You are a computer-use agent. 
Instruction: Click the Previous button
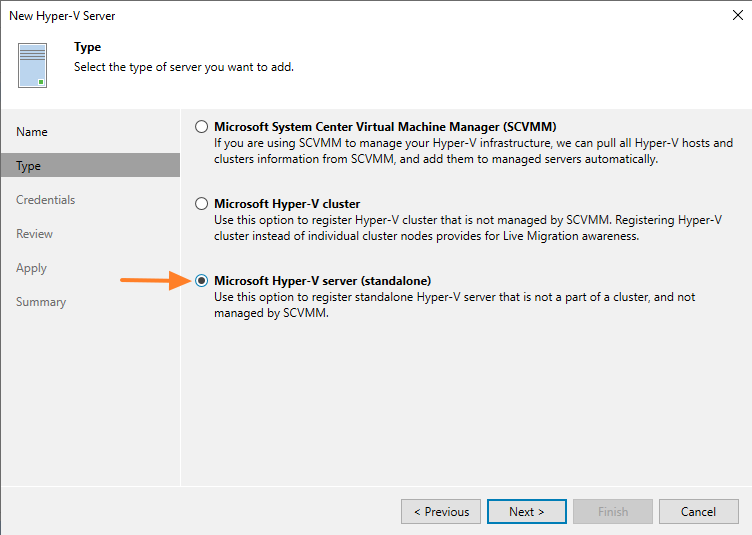[x=440, y=512]
